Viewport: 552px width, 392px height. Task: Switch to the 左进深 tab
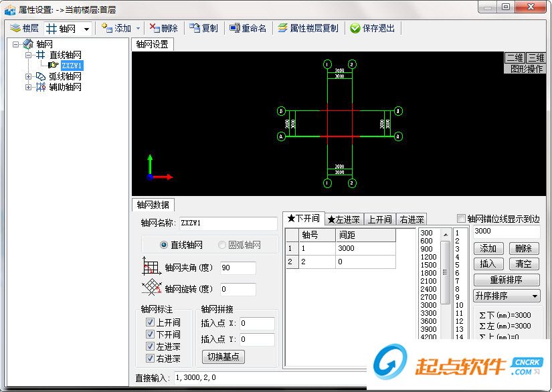(344, 220)
